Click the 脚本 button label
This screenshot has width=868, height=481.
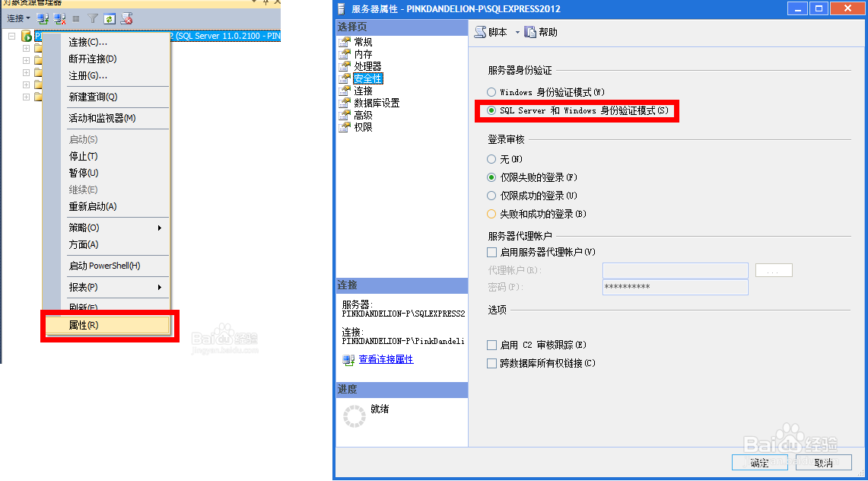click(498, 32)
